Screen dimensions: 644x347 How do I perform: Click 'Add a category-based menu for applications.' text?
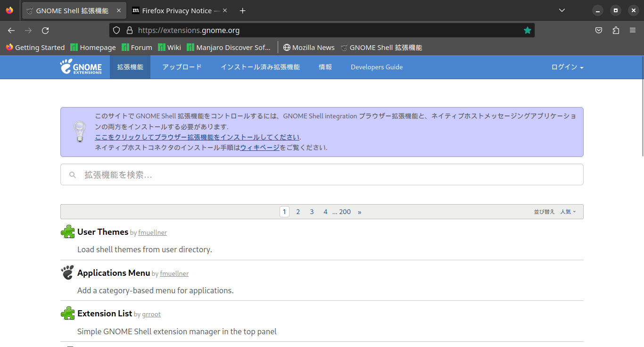tap(156, 290)
